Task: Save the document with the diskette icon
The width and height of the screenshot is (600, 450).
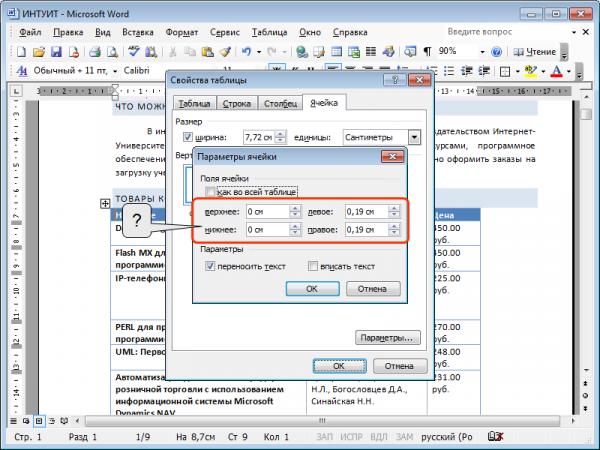Action: coord(56,52)
